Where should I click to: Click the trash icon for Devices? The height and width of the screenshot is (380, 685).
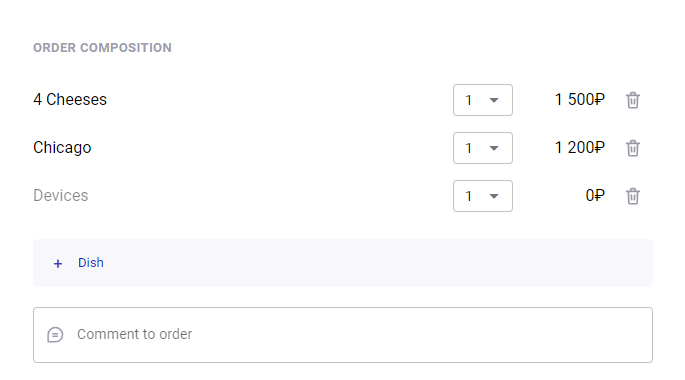[633, 196]
